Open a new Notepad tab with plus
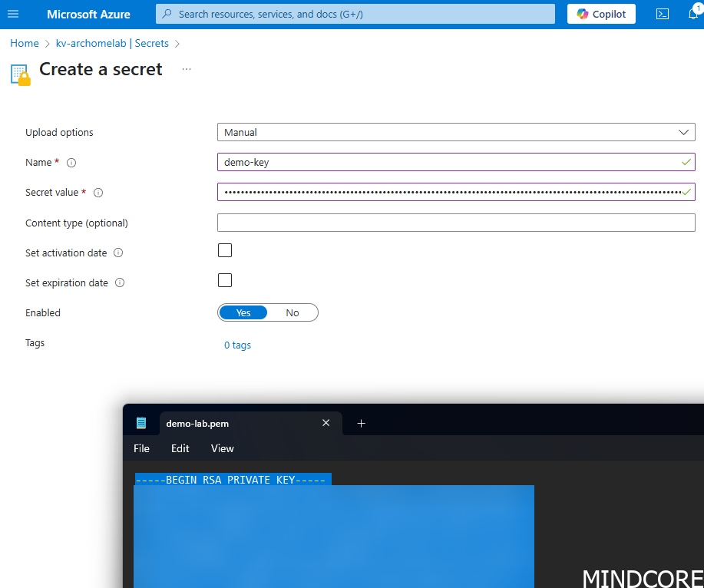Viewport: 704px width, 588px height. click(x=361, y=423)
